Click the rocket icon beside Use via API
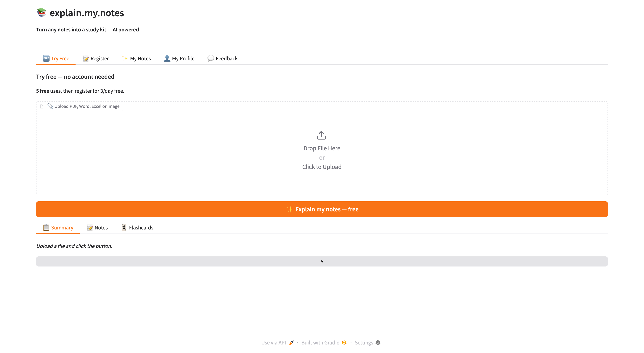The width and height of the screenshot is (644, 353). pos(292,343)
